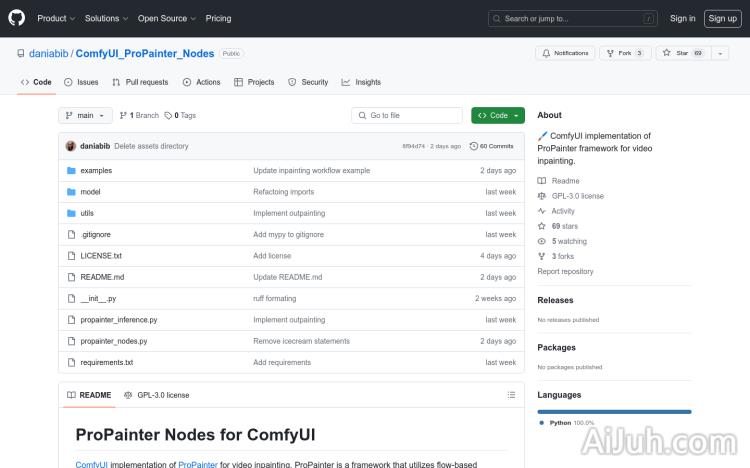Click the examples folder icon
This screenshot has width=750, height=468.
[x=71, y=170]
